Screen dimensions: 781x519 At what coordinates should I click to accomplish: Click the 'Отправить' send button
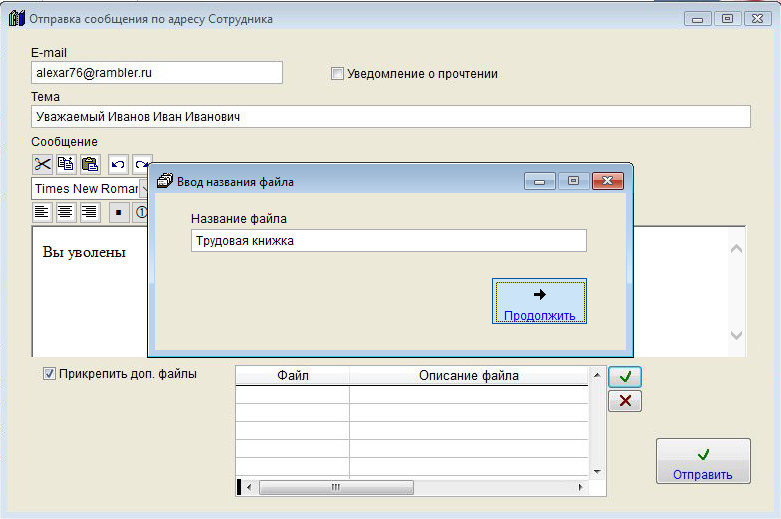(703, 461)
